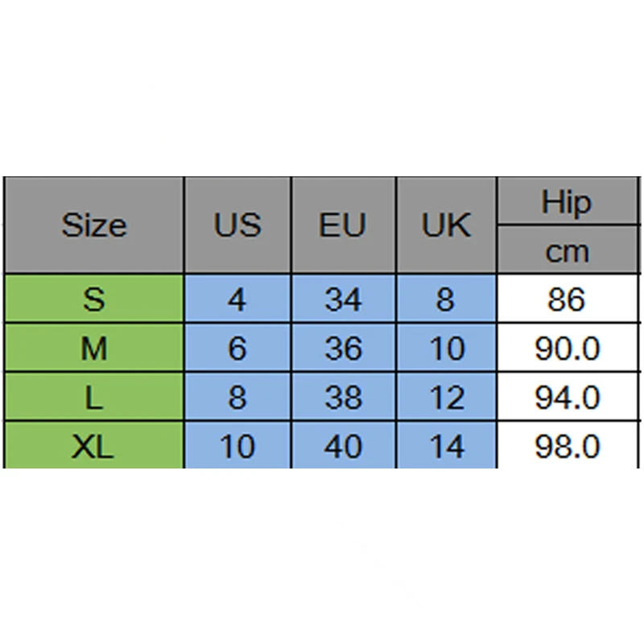Click the UK column header

click(446, 225)
